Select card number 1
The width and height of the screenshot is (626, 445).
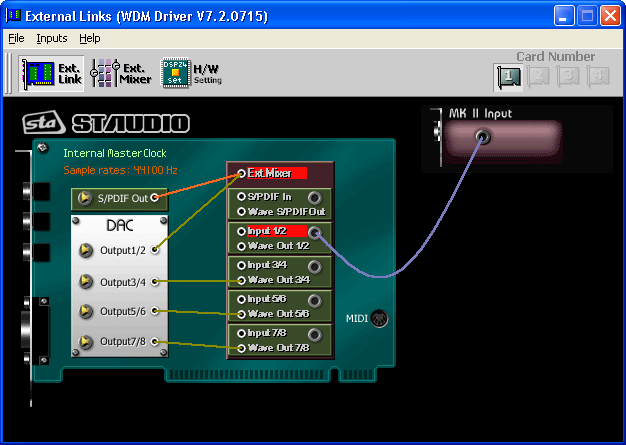point(508,76)
